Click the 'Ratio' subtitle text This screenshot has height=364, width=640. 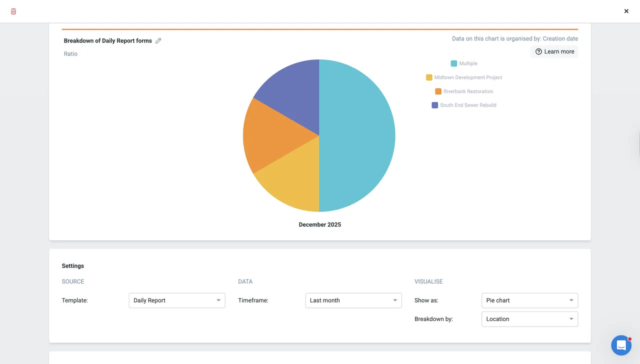click(70, 54)
